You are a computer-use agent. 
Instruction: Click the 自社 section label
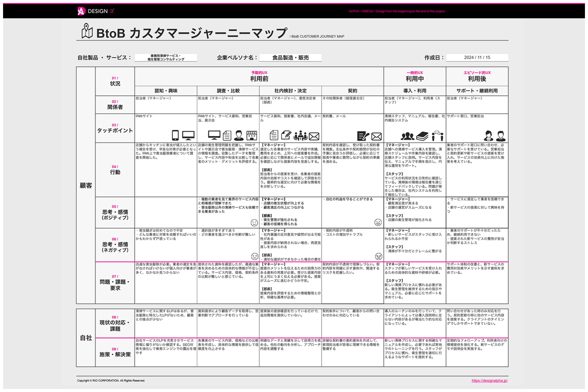[x=86, y=338]
